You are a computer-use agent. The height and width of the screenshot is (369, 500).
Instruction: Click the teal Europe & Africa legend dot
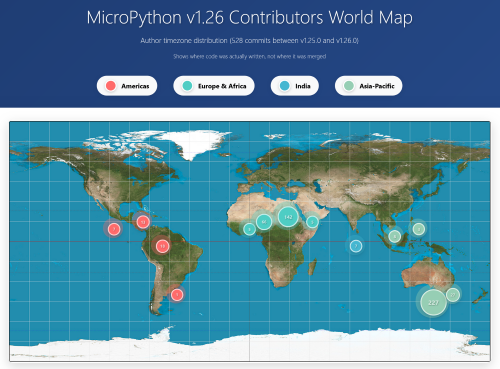(x=187, y=86)
